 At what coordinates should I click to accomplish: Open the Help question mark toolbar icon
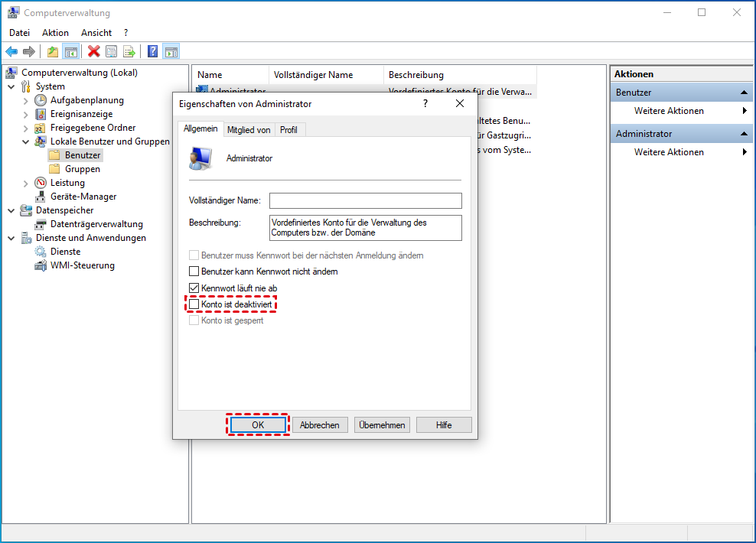point(153,51)
